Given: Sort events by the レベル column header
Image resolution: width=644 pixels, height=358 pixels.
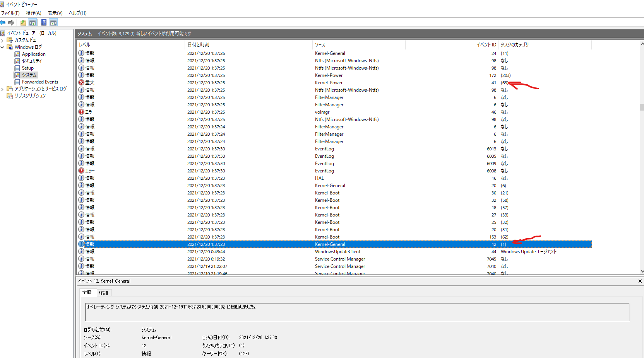Looking at the screenshot, I should tap(131, 44).
